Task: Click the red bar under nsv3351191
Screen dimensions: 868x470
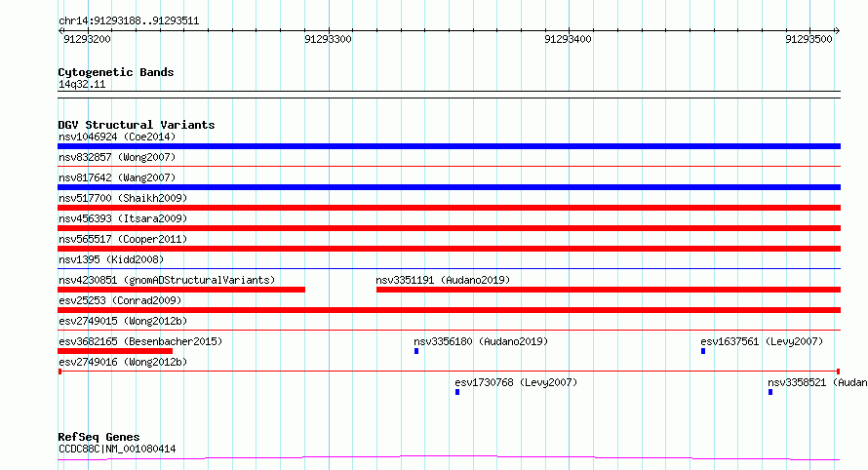Action: coord(609,290)
